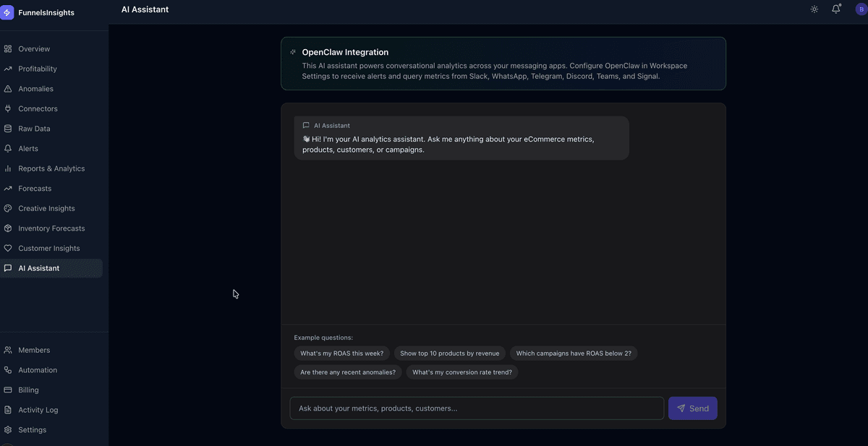Click the Inventory Forecasts box icon
The width and height of the screenshot is (868, 446).
coord(7,228)
